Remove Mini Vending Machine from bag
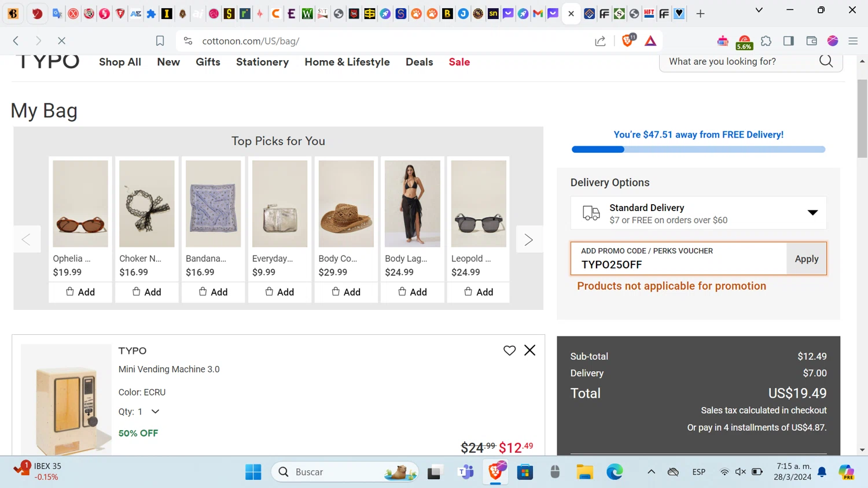 (529, 350)
